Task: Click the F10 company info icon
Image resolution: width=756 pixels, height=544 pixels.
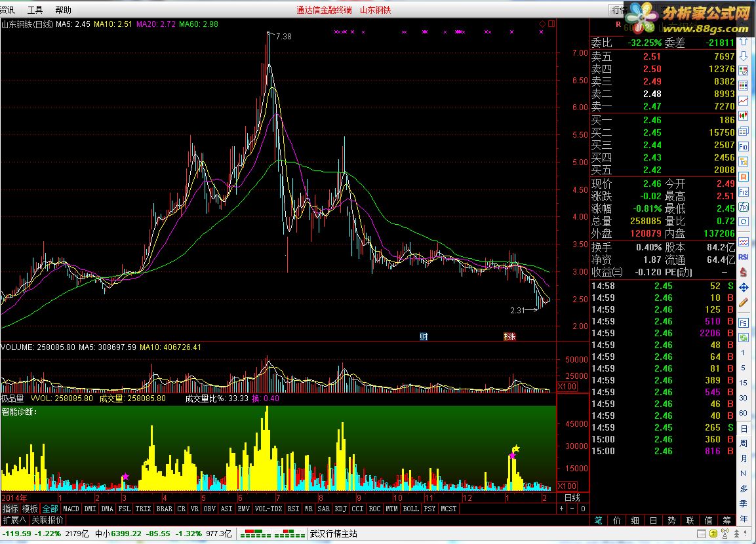Action: (744, 146)
